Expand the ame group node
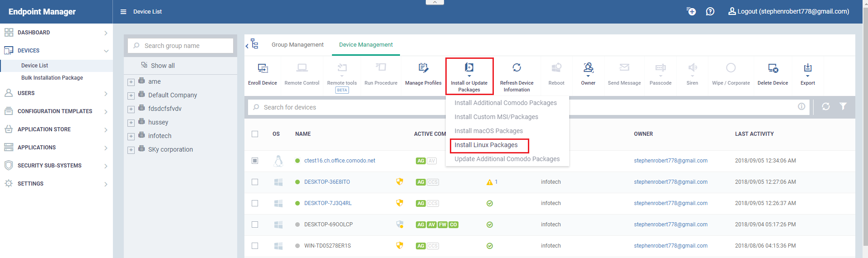Image resolution: width=868 pixels, height=258 pixels. coord(131,82)
